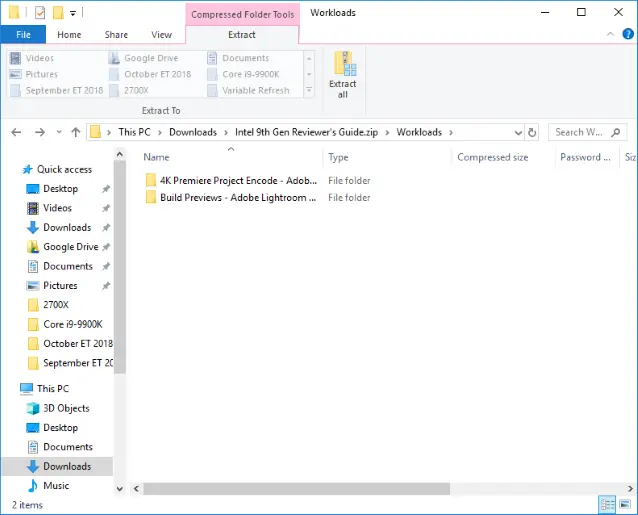
Task: Go up one folder level
Action: (x=76, y=132)
